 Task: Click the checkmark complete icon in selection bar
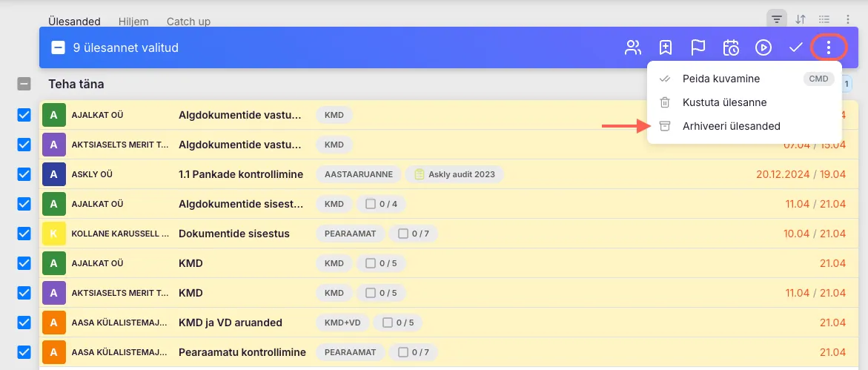click(796, 48)
